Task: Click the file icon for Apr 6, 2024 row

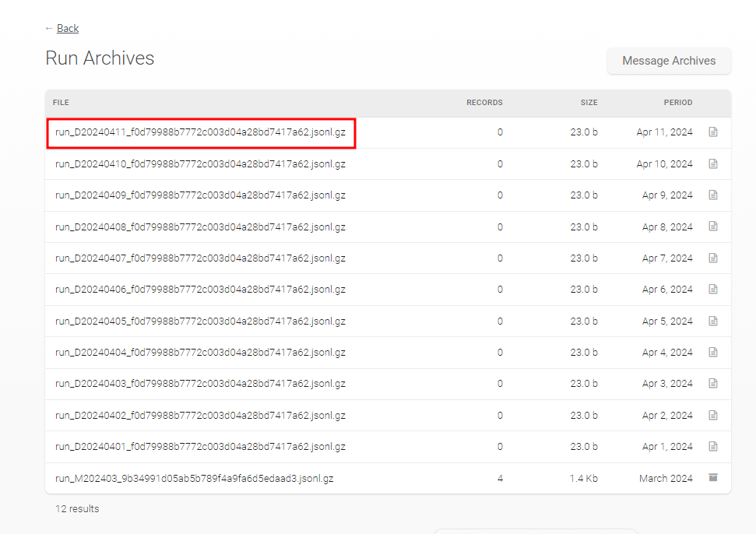Action: coord(712,290)
